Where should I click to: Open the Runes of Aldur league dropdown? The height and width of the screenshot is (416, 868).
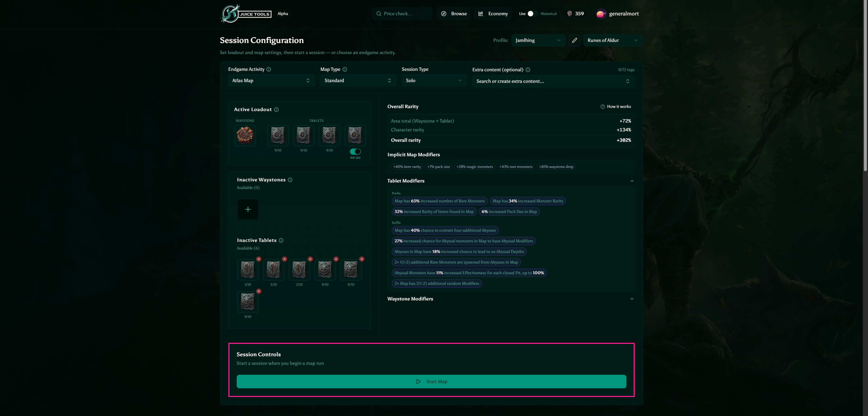coord(612,40)
